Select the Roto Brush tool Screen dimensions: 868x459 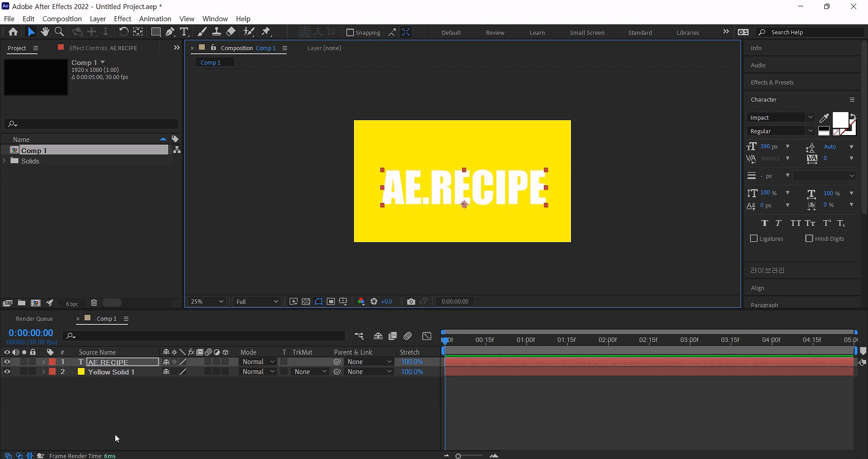[249, 32]
